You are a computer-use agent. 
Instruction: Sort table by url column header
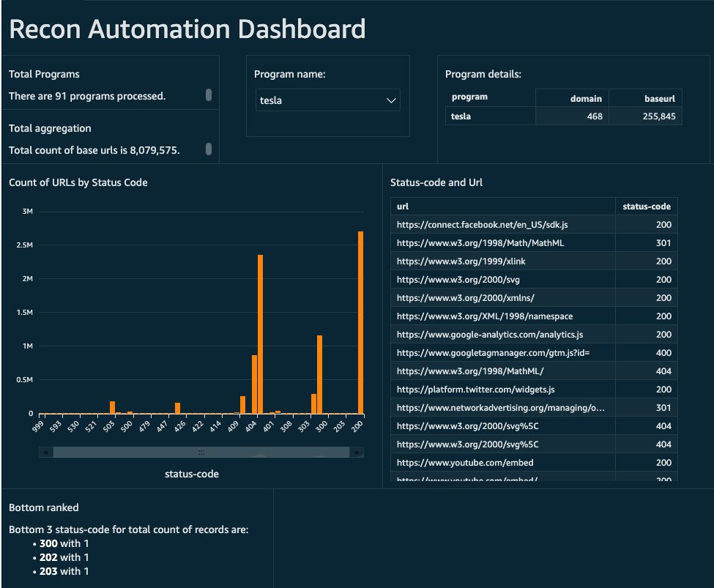[502, 206]
